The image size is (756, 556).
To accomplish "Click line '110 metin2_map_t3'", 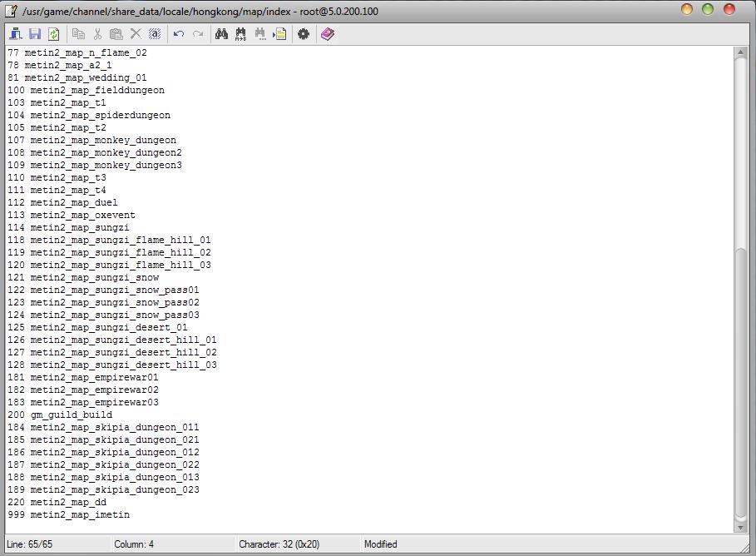I will [x=57, y=177].
